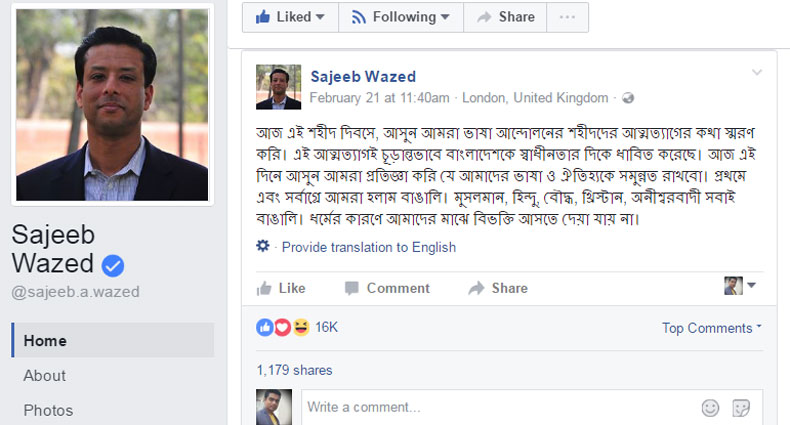Open the comment-as profile selector dropdown
This screenshot has width=790, height=425.
pyautogui.click(x=740, y=286)
